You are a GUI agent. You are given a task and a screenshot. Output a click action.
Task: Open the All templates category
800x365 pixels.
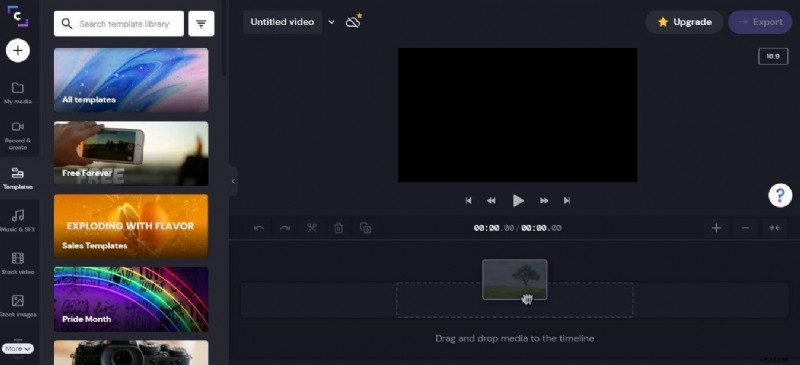[131, 80]
